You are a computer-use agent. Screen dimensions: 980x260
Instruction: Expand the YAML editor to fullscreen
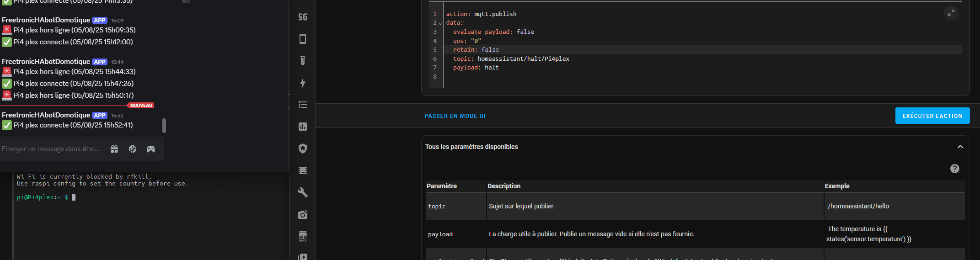click(951, 13)
